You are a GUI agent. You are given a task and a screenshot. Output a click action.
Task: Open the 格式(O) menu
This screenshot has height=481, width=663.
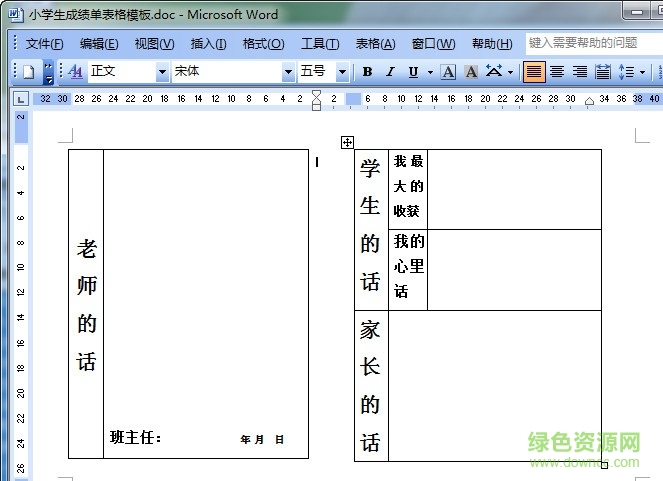(x=263, y=44)
